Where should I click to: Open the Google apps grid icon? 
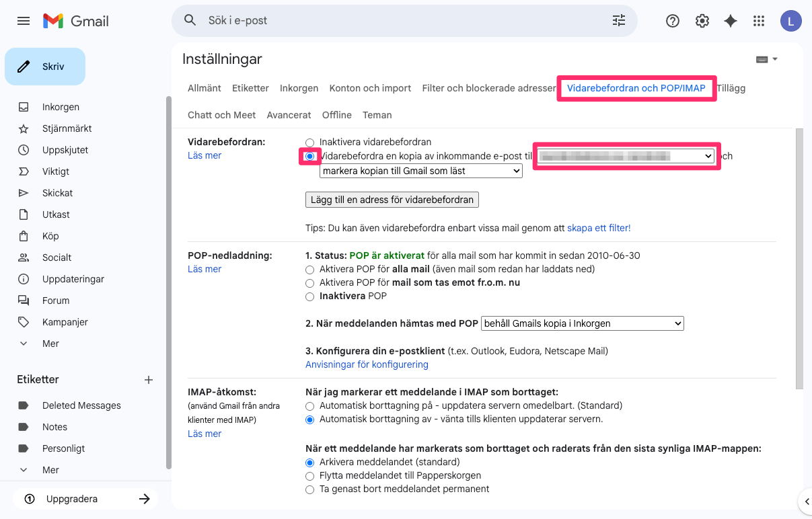pyautogui.click(x=759, y=21)
